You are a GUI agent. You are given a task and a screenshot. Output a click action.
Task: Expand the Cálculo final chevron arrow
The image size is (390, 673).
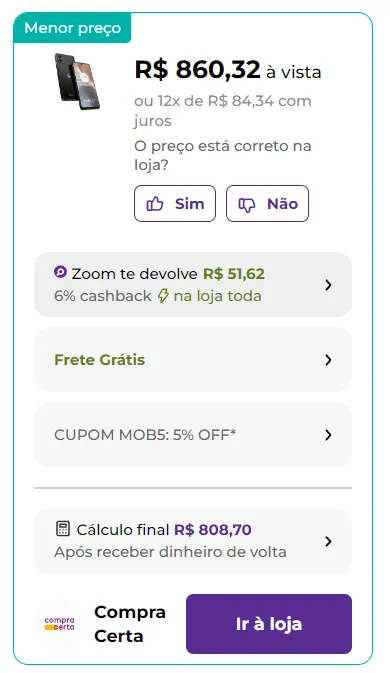(328, 541)
